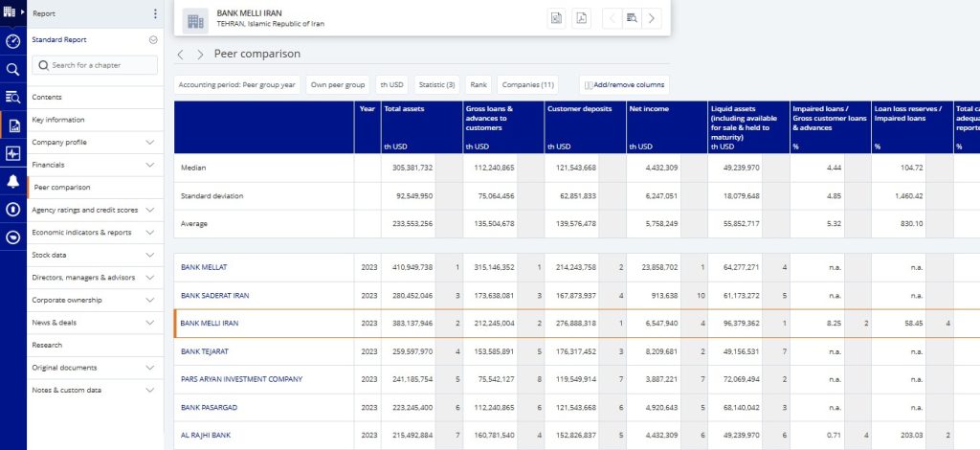
Task: Open the dashboard gauge icon in sidebar
Action: (12, 41)
